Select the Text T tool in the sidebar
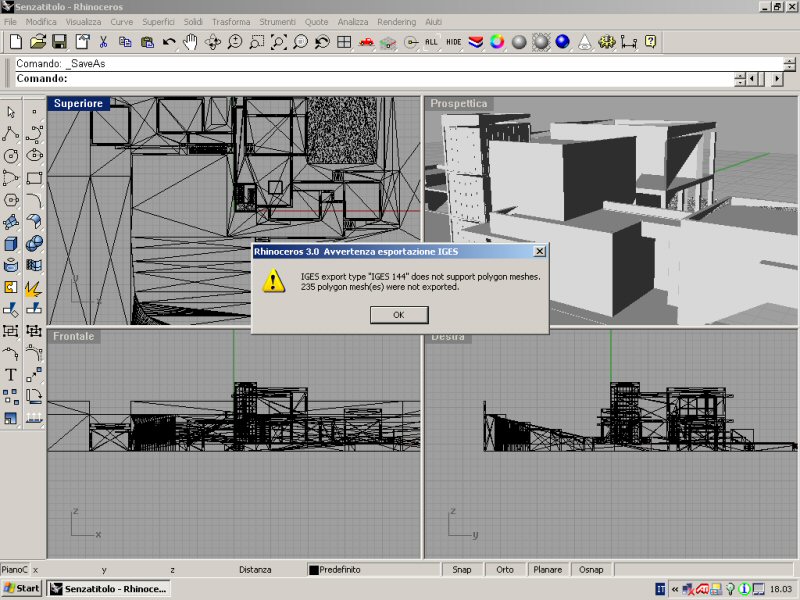 pos(11,375)
